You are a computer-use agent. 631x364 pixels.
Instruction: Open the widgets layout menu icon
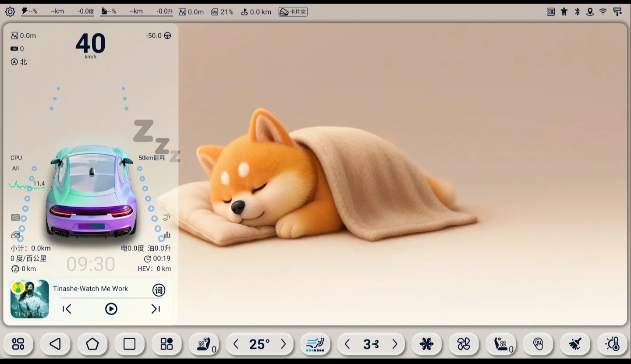167,344
